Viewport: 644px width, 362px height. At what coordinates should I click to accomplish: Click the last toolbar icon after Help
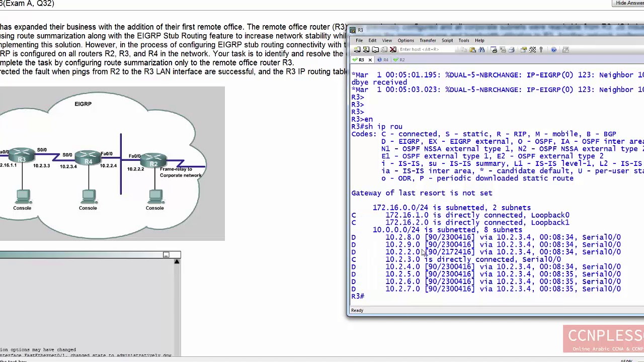coord(566,49)
